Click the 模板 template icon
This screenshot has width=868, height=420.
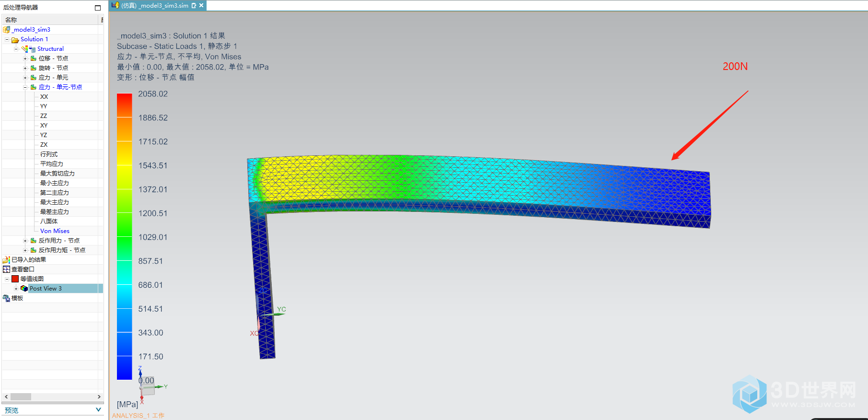6,298
